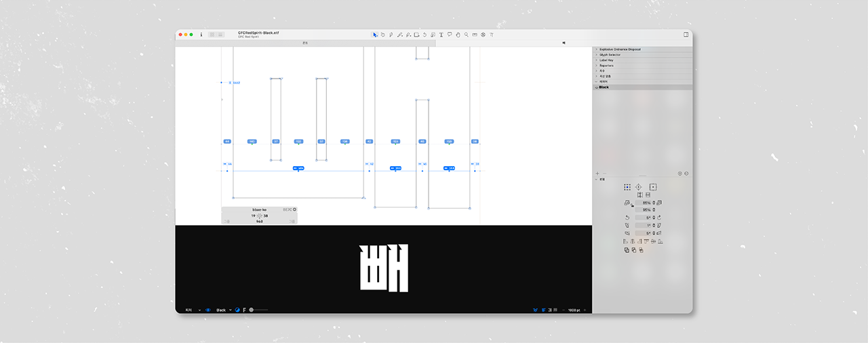Set transform origin to metrics box
The height and width of the screenshot is (343, 868).
653,187
